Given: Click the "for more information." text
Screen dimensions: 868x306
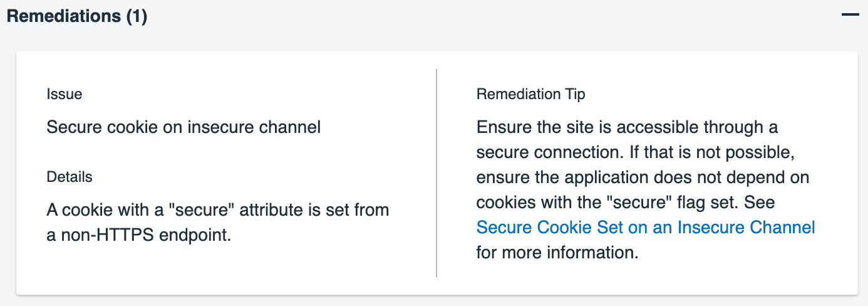Looking at the screenshot, I should [x=557, y=253].
